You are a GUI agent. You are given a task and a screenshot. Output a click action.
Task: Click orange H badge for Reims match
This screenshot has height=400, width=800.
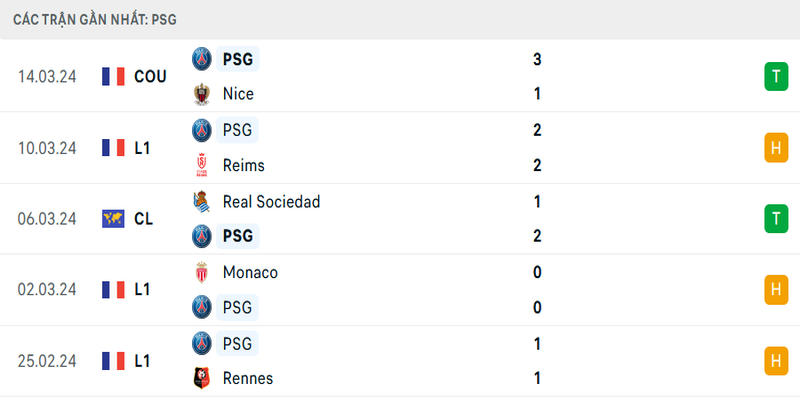(x=775, y=148)
